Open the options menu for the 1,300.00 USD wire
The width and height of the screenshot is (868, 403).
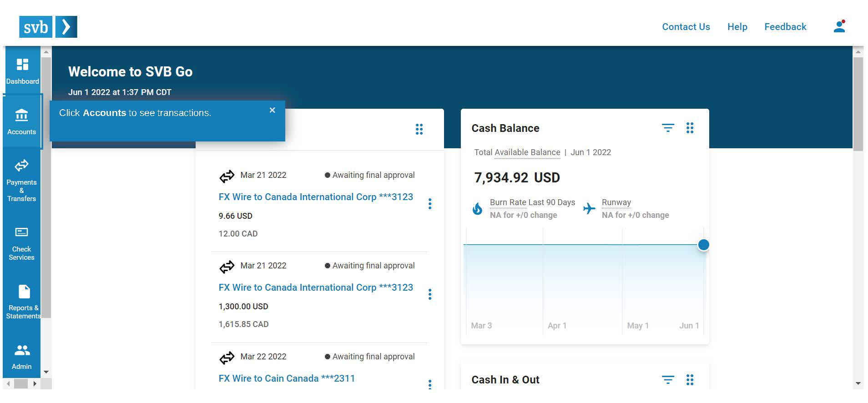tap(430, 294)
